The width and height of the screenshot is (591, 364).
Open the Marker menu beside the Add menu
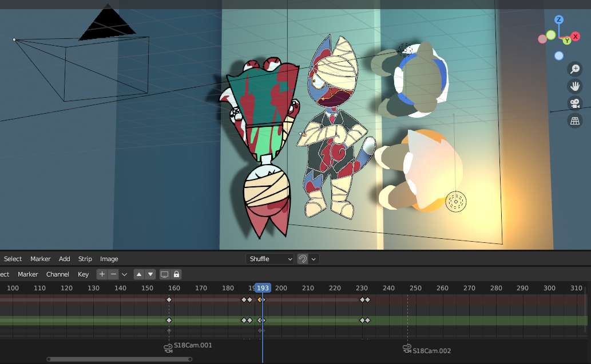pos(40,259)
